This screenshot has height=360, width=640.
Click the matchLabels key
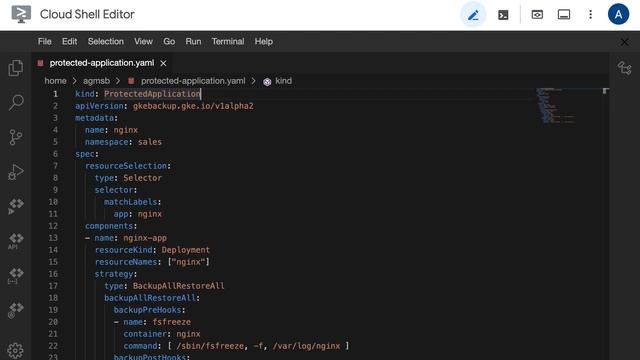[x=131, y=202]
